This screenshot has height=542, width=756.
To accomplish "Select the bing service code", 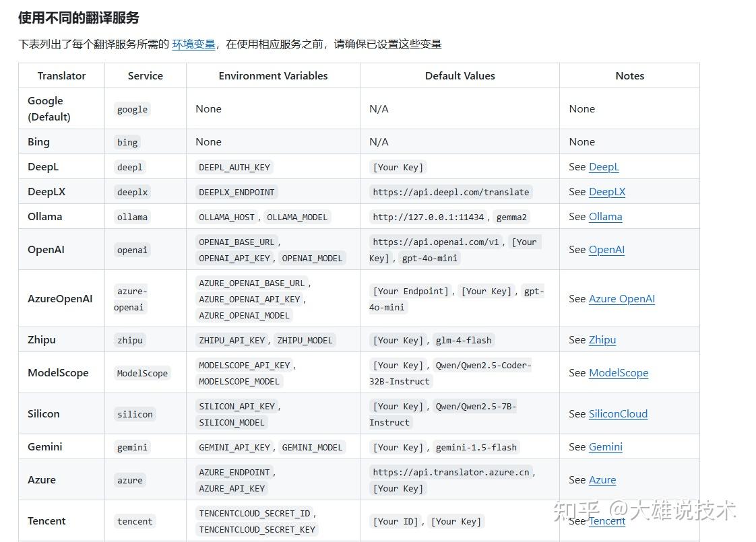I will coord(127,142).
